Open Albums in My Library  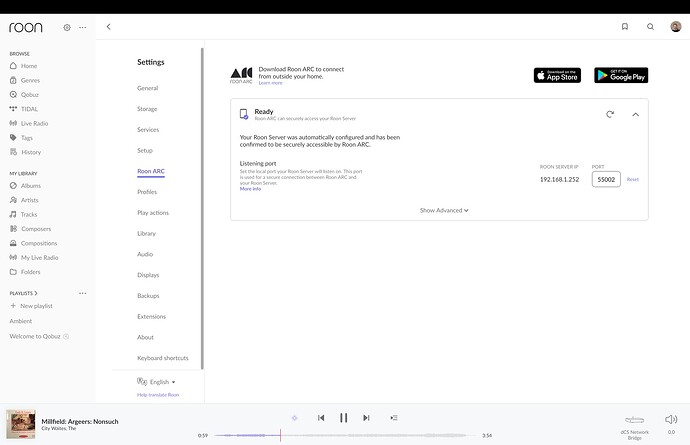(26, 186)
